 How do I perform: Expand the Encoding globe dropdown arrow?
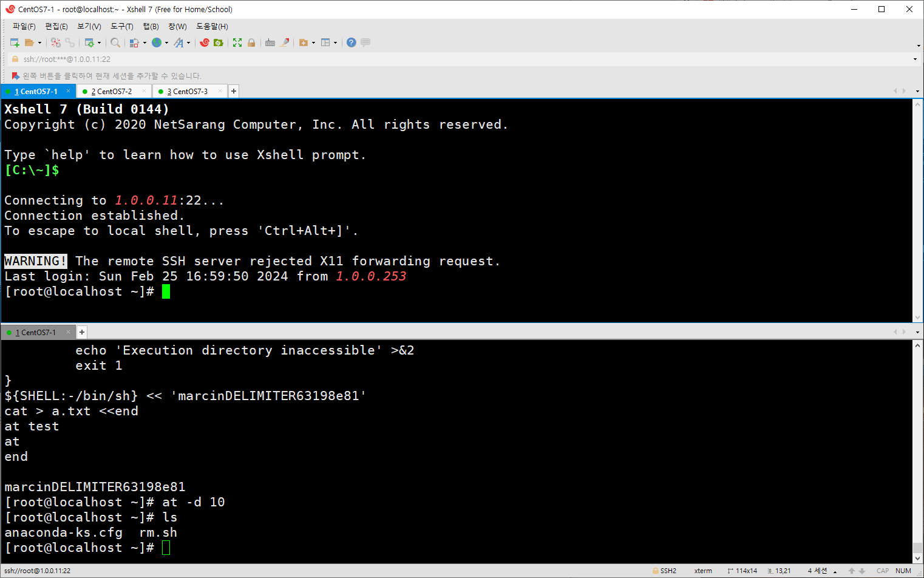click(166, 42)
